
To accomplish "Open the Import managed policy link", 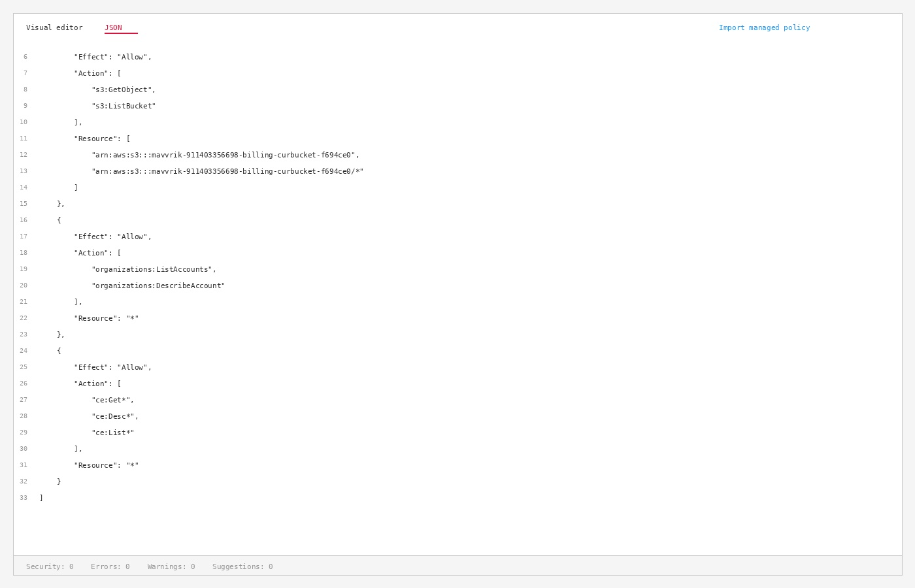I will pyautogui.click(x=764, y=28).
